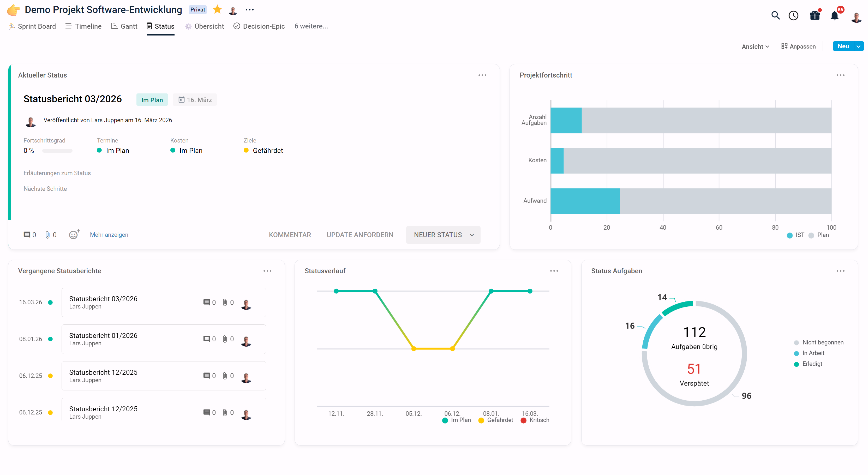Open the Aktueller Status widget menu dots
The height and width of the screenshot is (475, 868).
(482, 75)
